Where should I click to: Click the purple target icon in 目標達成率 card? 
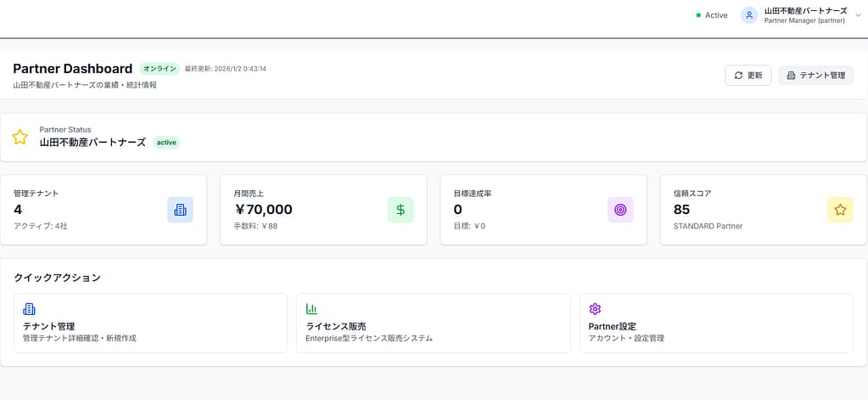click(x=620, y=210)
